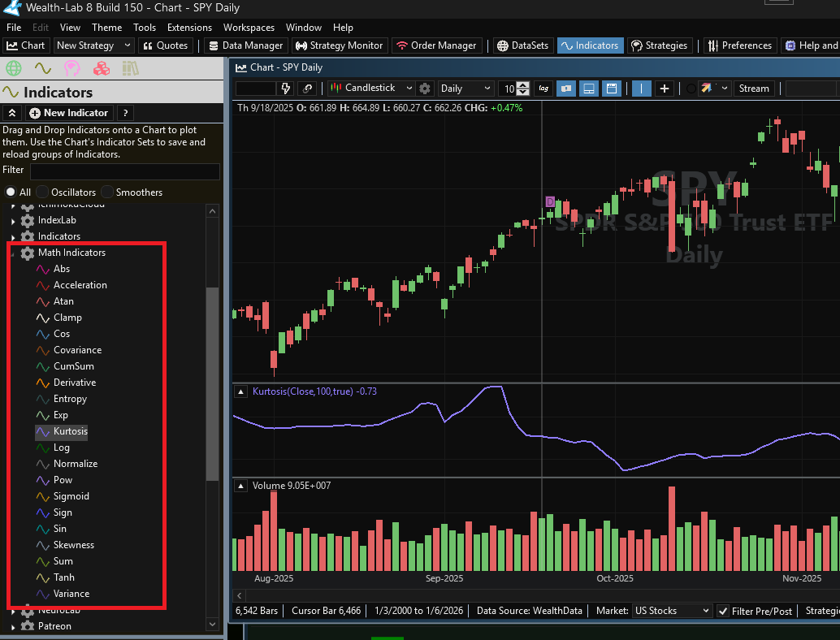The height and width of the screenshot is (640, 840).
Task: Collapse the Kurtosis indicator pane
Action: tap(241, 391)
